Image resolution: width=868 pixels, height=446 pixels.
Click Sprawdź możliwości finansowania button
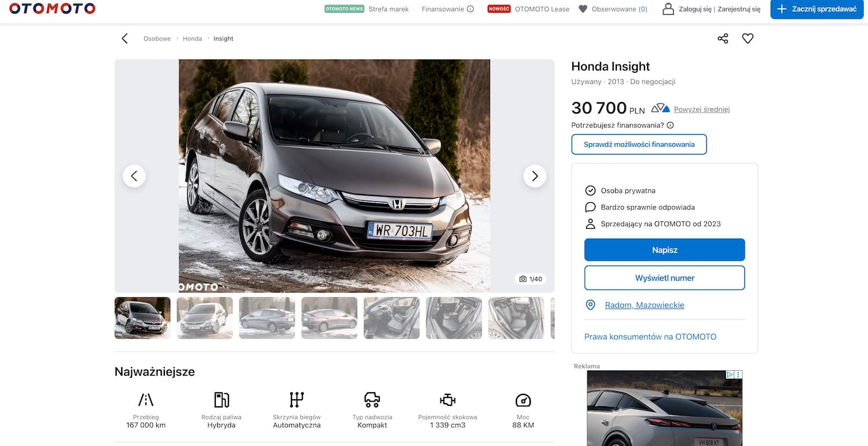[x=639, y=144]
